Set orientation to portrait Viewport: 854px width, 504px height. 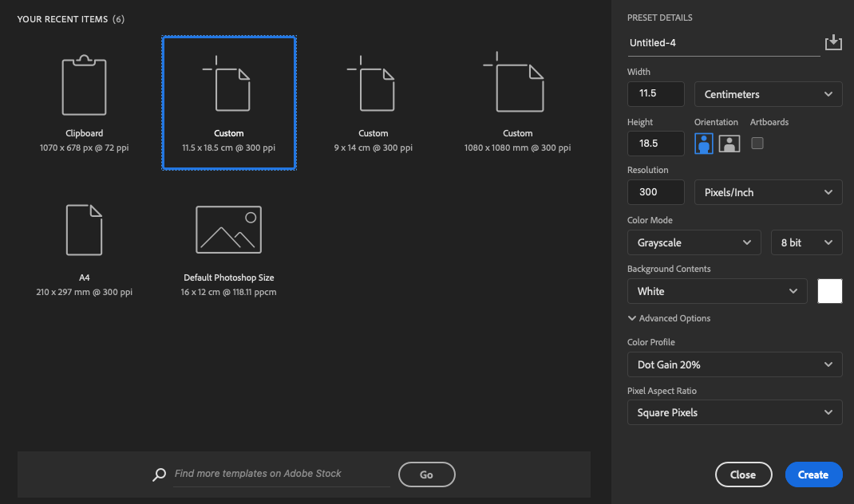coord(704,144)
